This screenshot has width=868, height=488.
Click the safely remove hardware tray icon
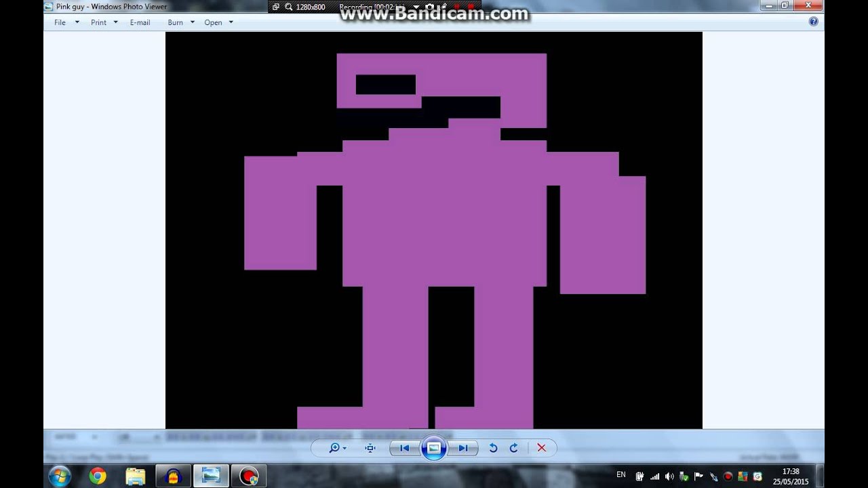coord(684,476)
